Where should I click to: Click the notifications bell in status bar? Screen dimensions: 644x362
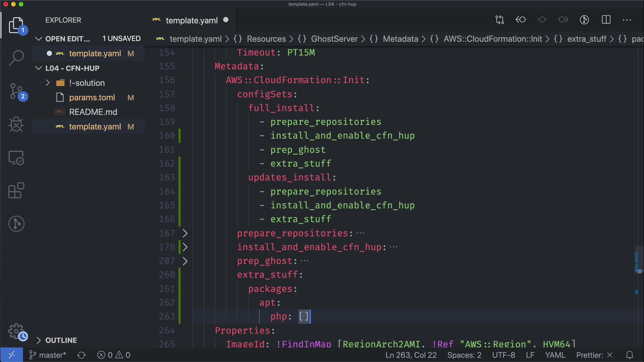pos(630,355)
